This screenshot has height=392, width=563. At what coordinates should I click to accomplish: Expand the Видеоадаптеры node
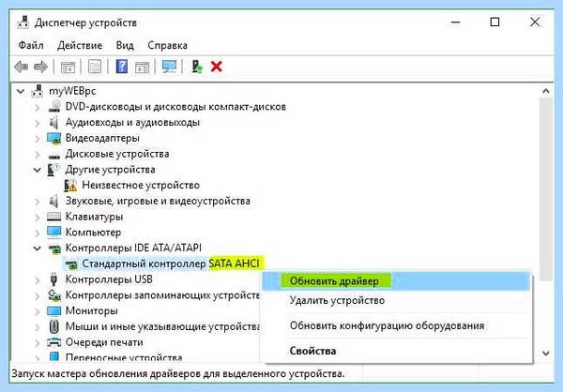coord(37,139)
